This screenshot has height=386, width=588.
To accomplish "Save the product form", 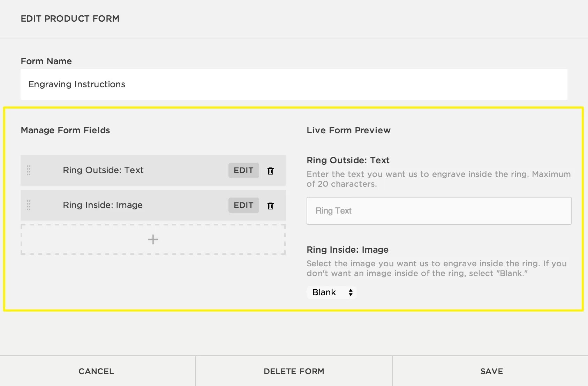I will tap(491, 371).
